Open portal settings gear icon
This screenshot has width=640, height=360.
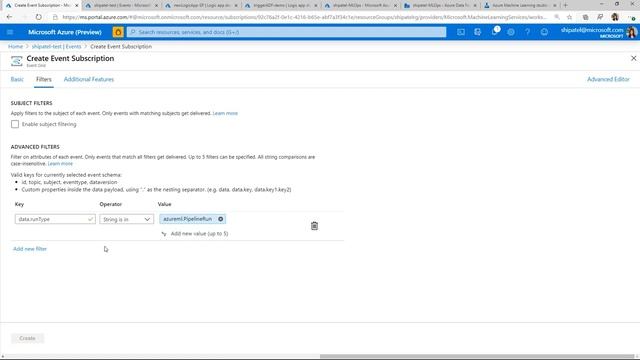511,32
